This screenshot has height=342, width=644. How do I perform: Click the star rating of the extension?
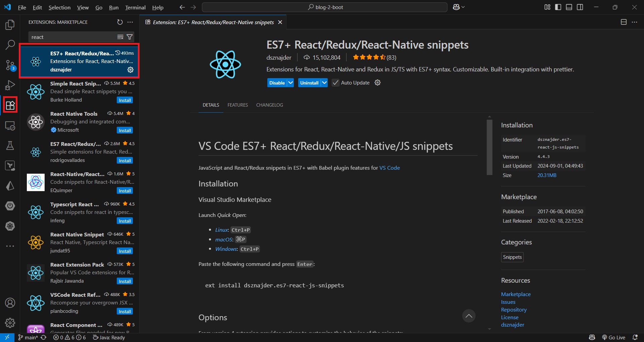[374, 57]
